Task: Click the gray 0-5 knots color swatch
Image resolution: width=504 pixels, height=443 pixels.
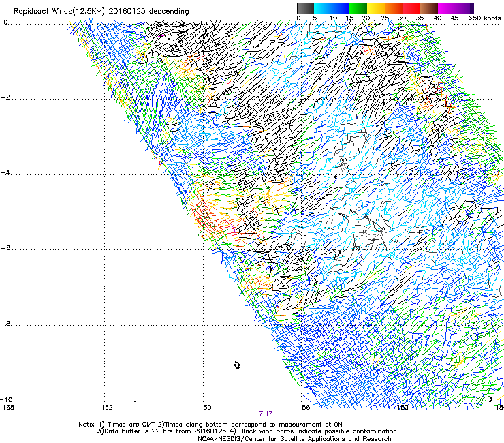Action: coord(305,8)
